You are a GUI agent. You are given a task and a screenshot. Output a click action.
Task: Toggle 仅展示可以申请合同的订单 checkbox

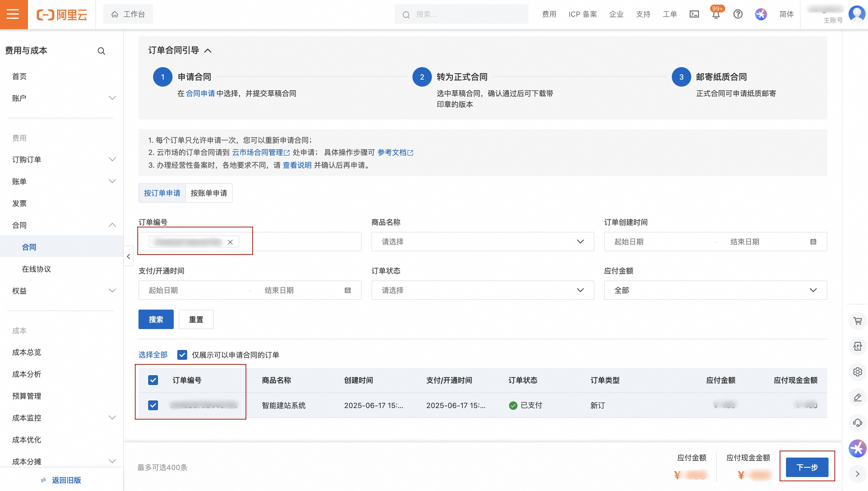(x=182, y=355)
